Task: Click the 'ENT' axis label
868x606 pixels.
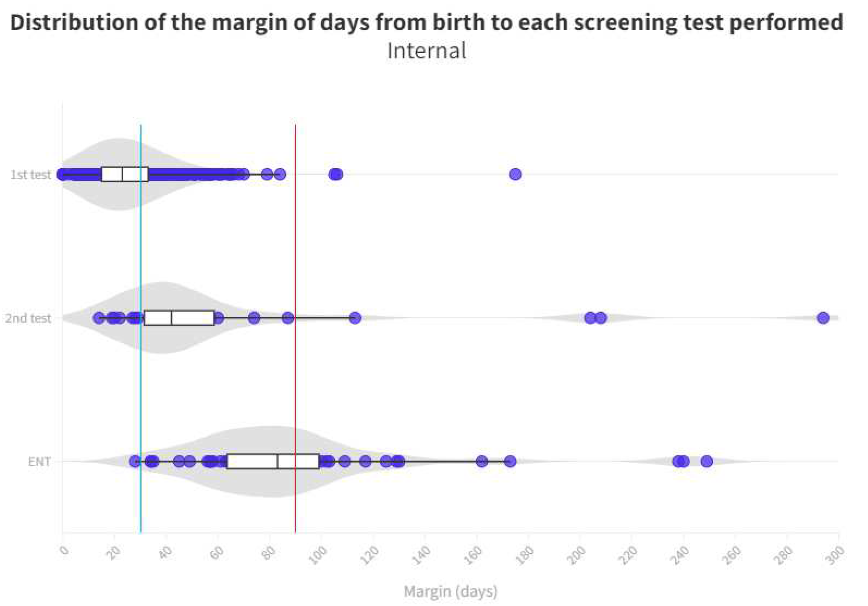Action: [39, 462]
